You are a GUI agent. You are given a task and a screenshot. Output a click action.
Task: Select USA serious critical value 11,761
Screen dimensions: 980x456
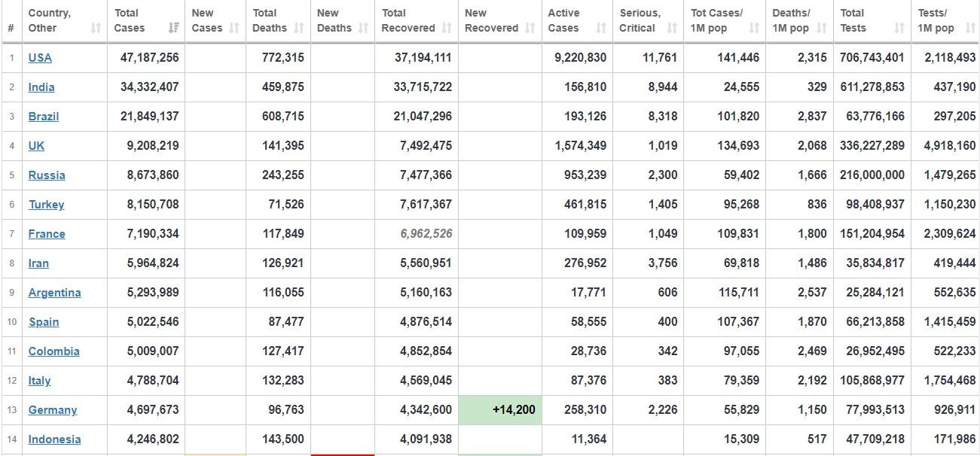point(661,58)
